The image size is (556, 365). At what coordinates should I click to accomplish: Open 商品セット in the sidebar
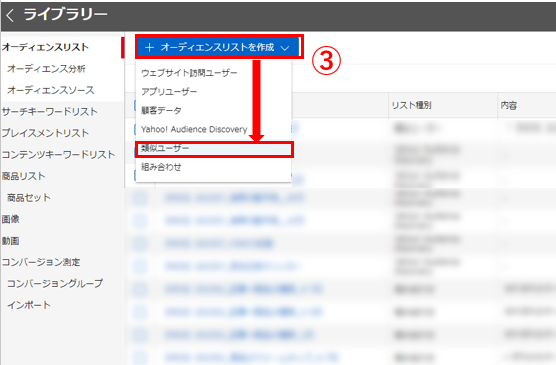[x=29, y=198]
